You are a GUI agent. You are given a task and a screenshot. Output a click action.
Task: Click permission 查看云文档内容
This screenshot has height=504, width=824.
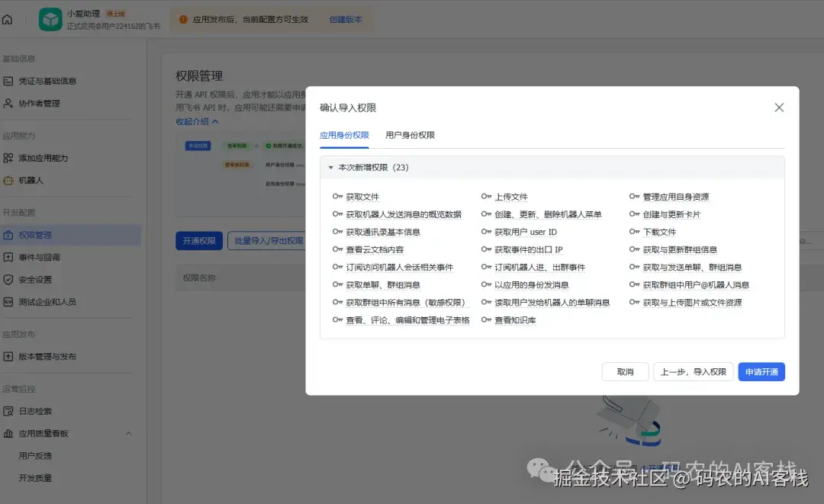375,249
